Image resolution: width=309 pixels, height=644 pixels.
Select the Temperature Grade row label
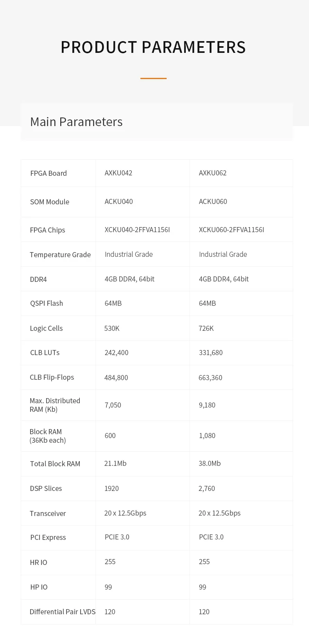click(60, 255)
